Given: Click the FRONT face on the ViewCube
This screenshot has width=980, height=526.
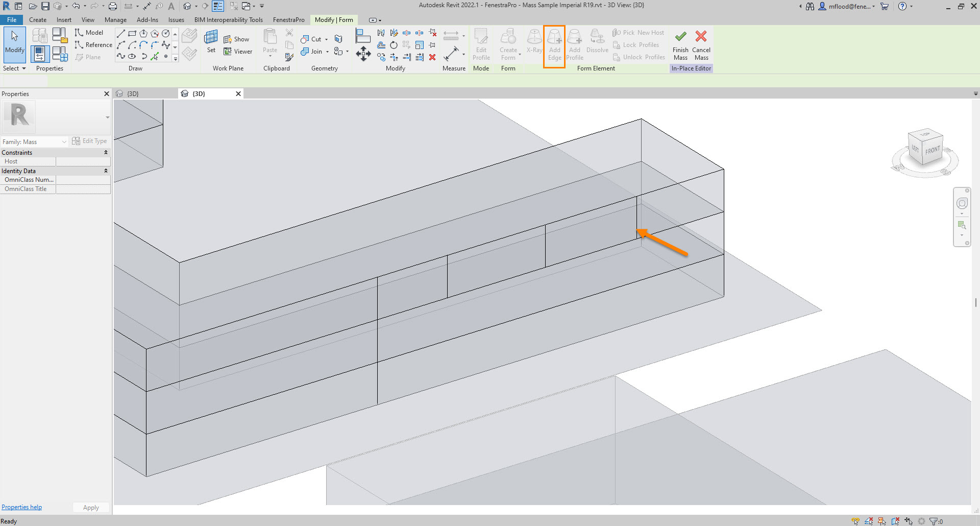Looking at the screenshot, I should [x=933, y=151].
